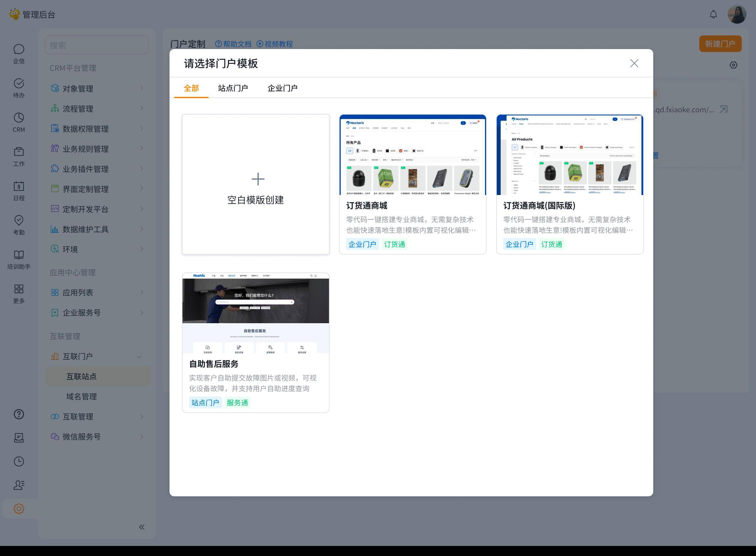Click the gear settings icon in the sidebar
Viewport: 756px width, 556px height.
coord(19,508)
